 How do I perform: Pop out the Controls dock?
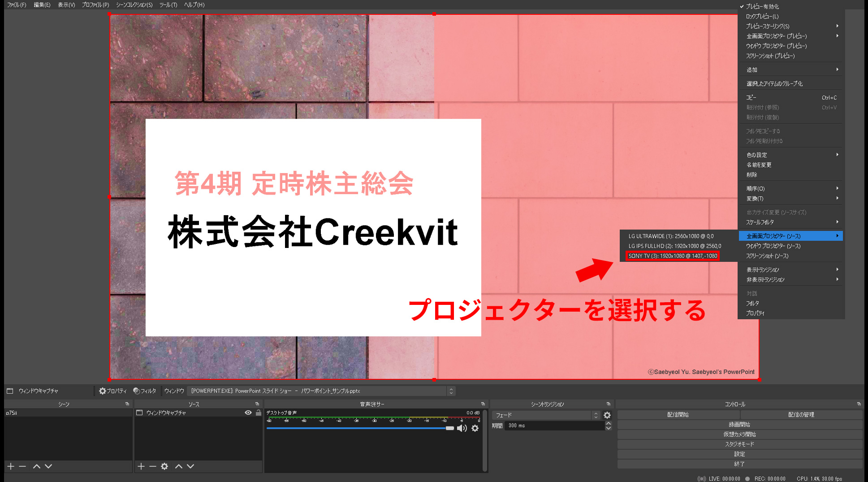(859, 404)
